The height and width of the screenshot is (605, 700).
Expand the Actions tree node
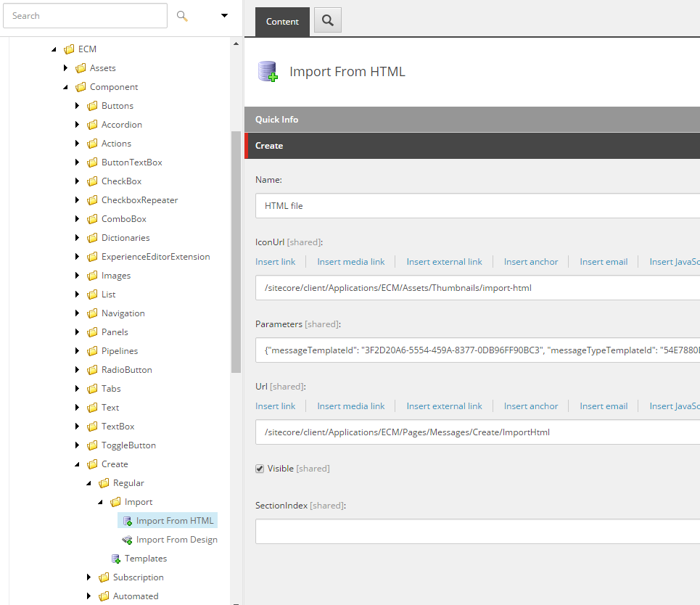click(x=77, y=144)
